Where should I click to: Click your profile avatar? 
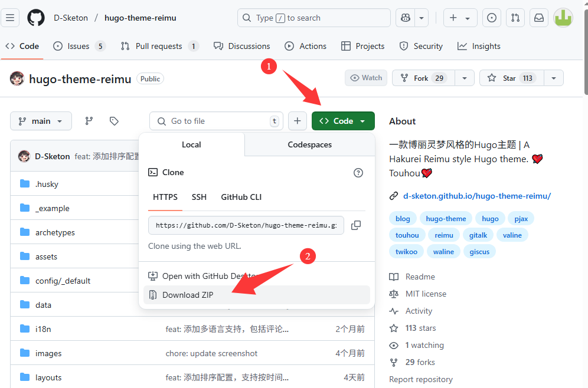point(563,18)
